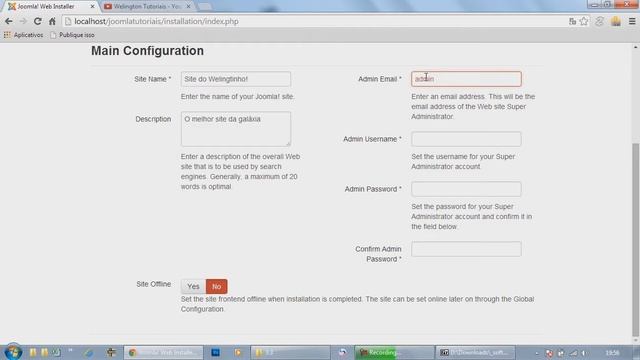This screenshot has height=360, width=640.
Task: Open the Chrome menu (three lines)
Action: (632, 21)
